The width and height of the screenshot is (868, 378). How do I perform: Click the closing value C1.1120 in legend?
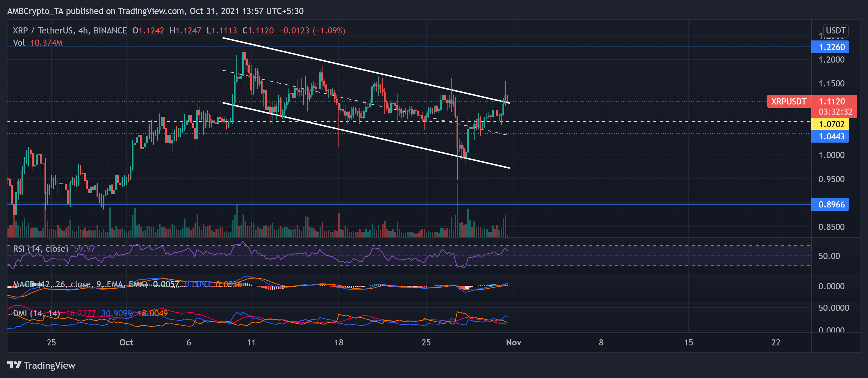258,31
